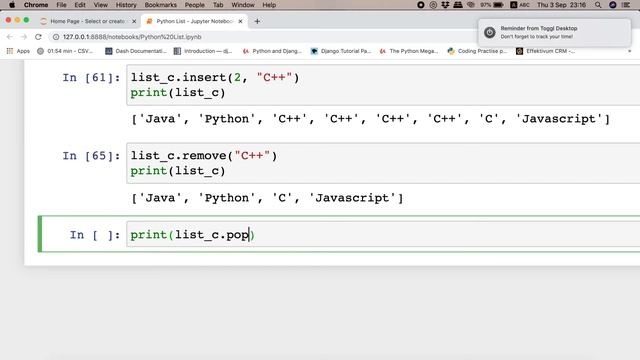Click output ['Java', 'Python', 'C', 'Javascript']
This screenshot has width=640, height=360.
pyautogui.click(x=267, y=198)
